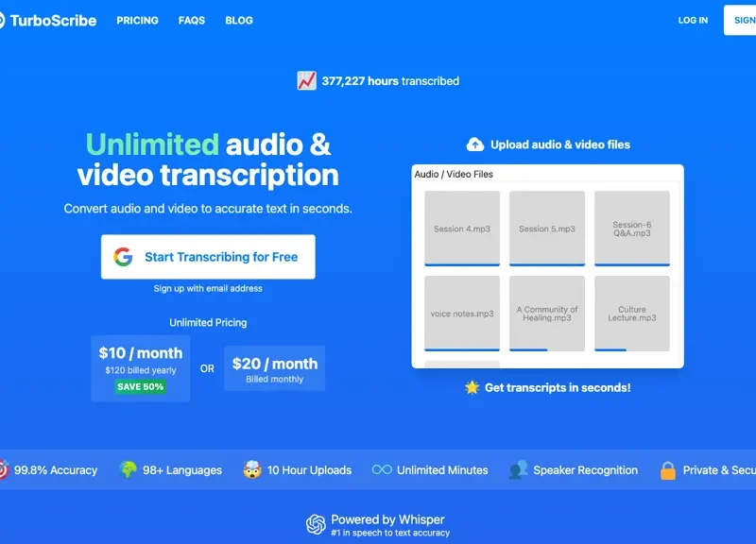Click the chart icon beside hours transcribed
Viewport: 756px width, 544px height.
point(306,81)
